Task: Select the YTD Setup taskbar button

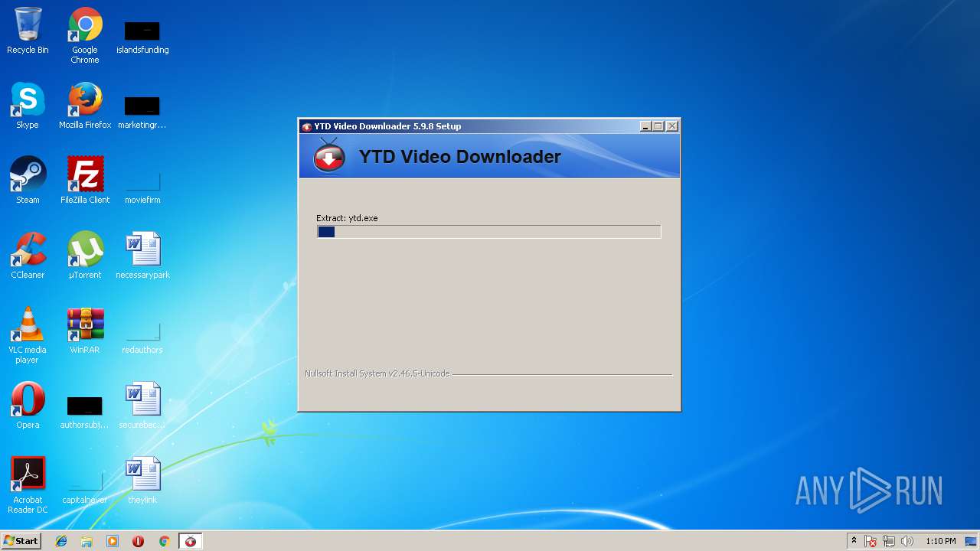Action: click(x=191, y=541)
